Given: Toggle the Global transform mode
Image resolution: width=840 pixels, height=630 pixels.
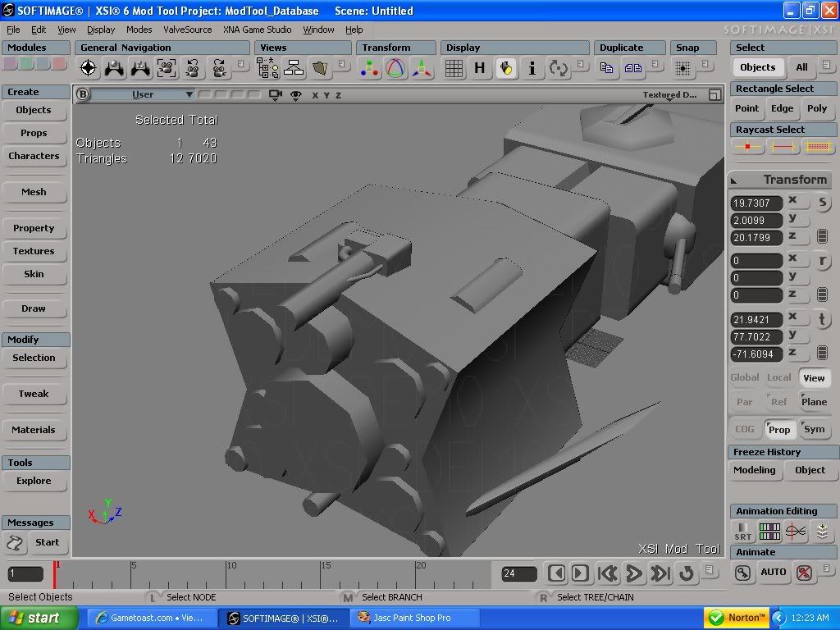Looking at the screenshot, I should tap(745, 377).
